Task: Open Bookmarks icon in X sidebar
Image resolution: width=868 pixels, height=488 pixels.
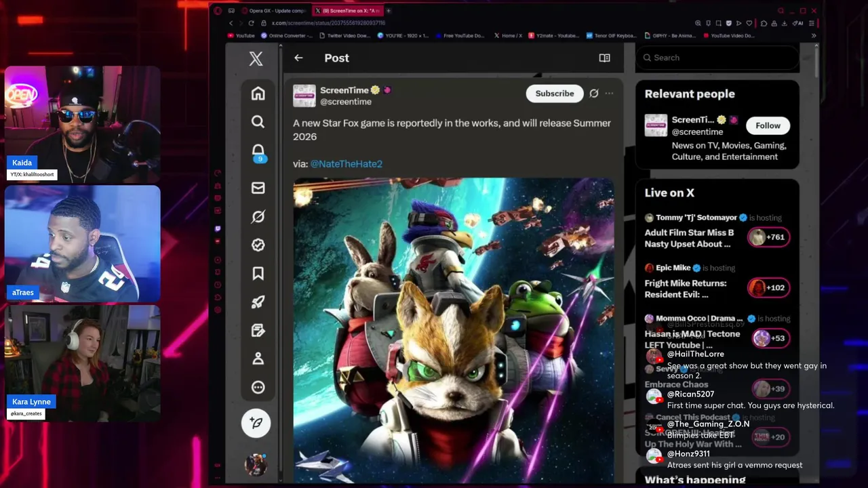Action: (258, 274)
